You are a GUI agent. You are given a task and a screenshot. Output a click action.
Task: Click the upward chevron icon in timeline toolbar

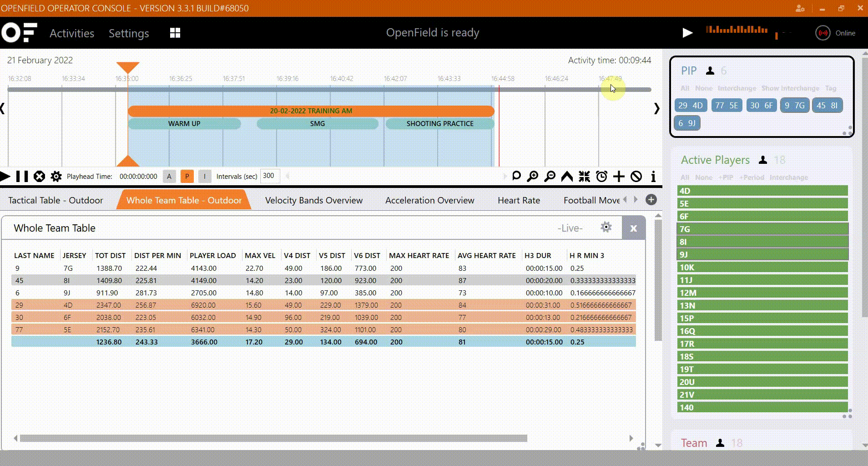[x=567, y=176]
